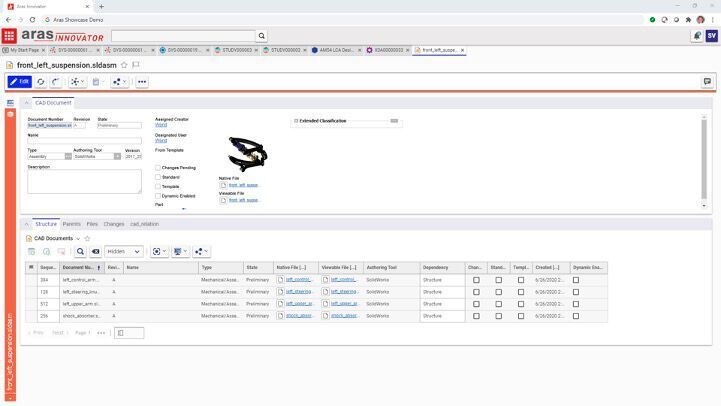The height and width of the screenshot is (406, 721).
Task: Favorite the document with the title star icon
Action: point(124,65)
